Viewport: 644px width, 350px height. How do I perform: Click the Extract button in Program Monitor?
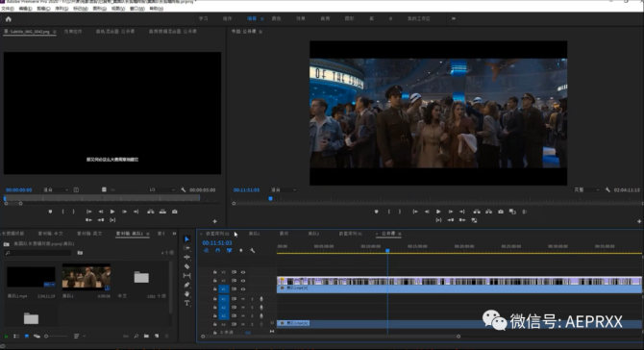[488, 212]
